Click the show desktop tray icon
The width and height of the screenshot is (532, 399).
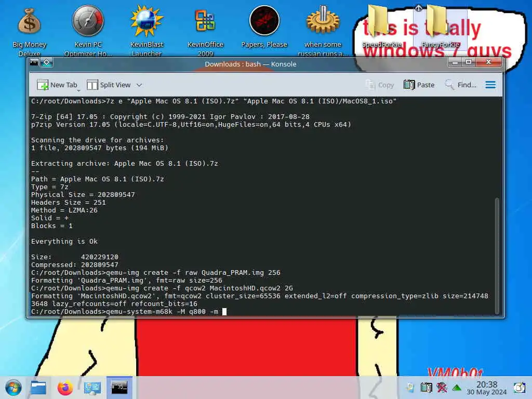[519, 388]
